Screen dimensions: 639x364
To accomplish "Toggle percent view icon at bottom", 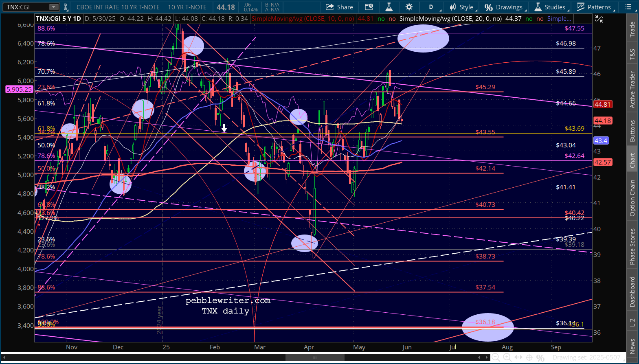I will [x=540, y=357].
